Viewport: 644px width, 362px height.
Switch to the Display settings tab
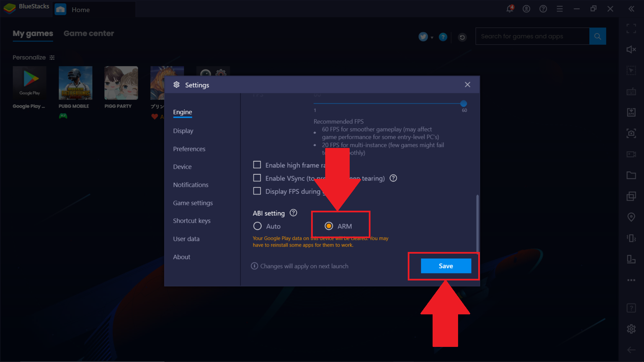click(x=183, y=131)
